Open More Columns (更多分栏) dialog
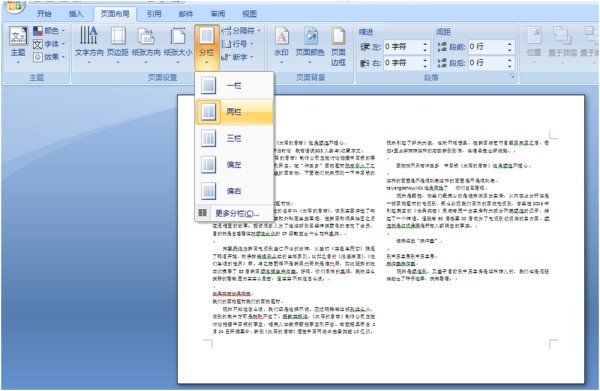Viewport: 600px width, 391px height. pyautogui.click(x=235, y=213)
